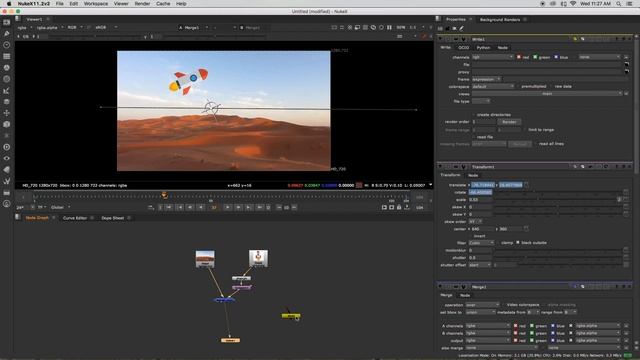This screenshot has width=640, height=360.
Task: Open the Workspace menu
Action: pyautogui.click(x=96, y=4)
